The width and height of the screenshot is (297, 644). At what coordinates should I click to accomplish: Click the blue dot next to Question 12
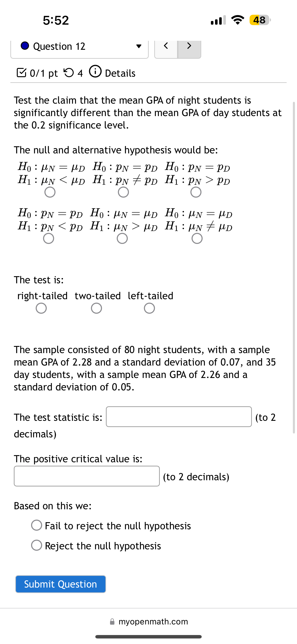(25, 46)
